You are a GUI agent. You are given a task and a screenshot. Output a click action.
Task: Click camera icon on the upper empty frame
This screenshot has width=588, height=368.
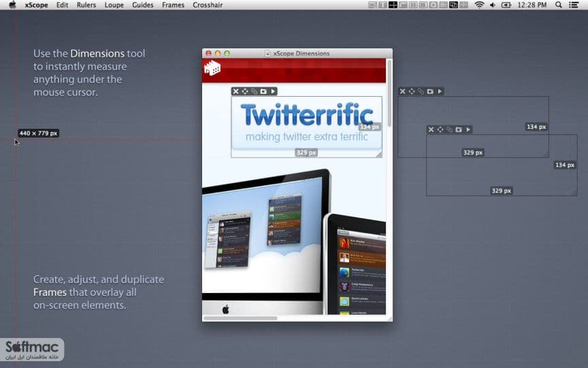(x=430, y=91)
